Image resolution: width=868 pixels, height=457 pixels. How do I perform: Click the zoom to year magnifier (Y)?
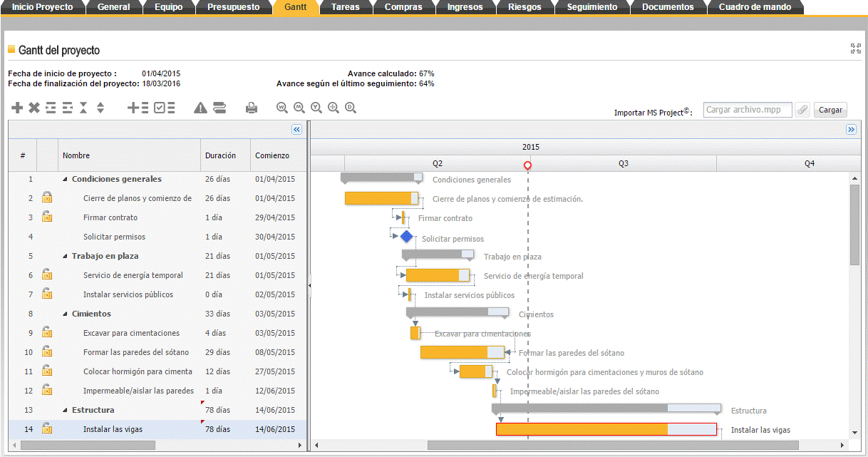(x=316, y=108)
